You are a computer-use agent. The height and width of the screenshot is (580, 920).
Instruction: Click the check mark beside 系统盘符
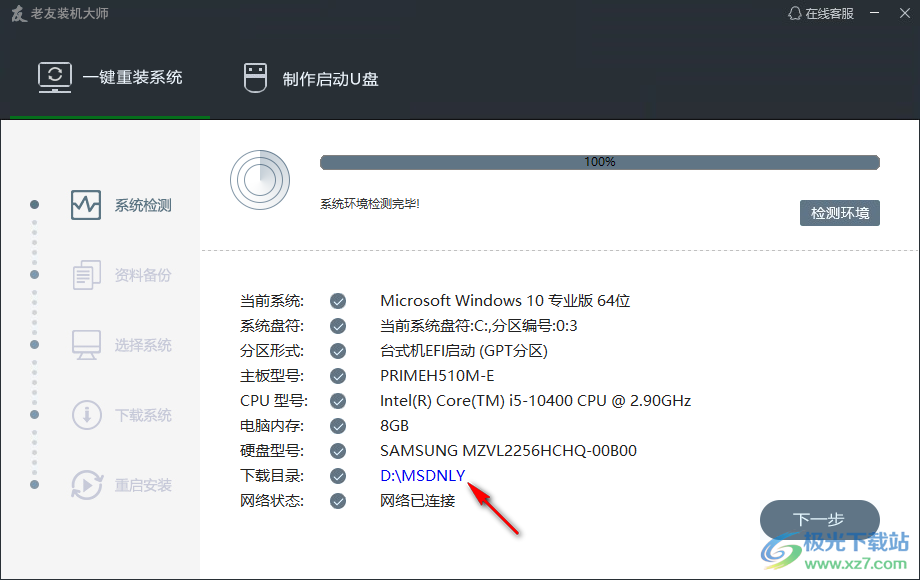[x=338, y=326]
